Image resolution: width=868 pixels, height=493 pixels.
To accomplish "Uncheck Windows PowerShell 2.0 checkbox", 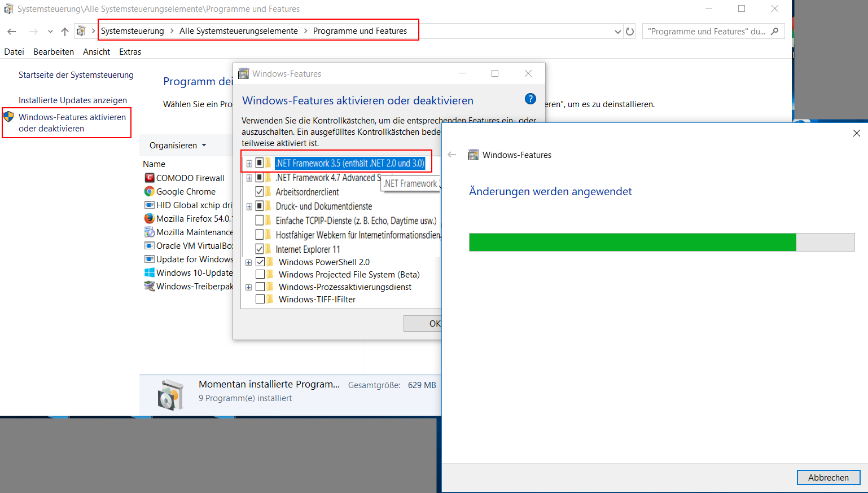I will [260, 262].
